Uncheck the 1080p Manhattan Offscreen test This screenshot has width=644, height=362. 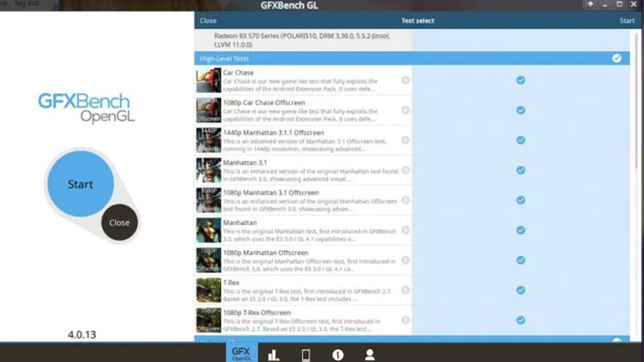pyautogui.click(x=520, y=260)
